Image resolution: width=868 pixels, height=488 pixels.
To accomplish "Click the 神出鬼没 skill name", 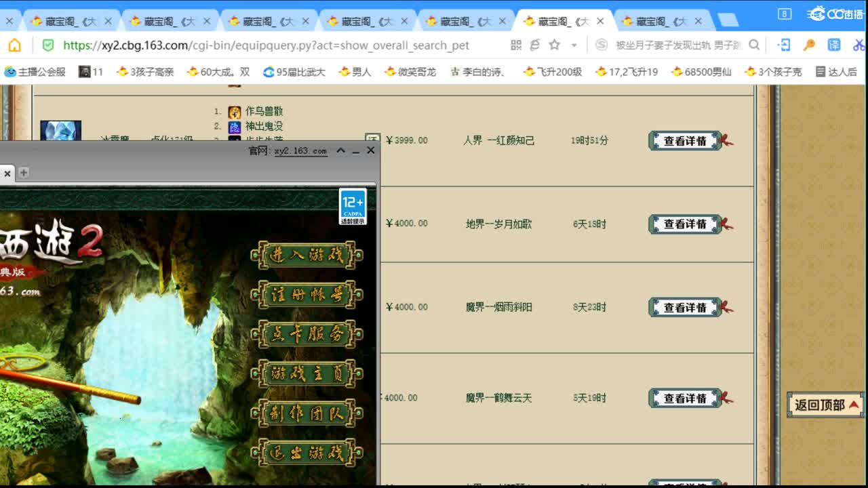I will (264, 126).
